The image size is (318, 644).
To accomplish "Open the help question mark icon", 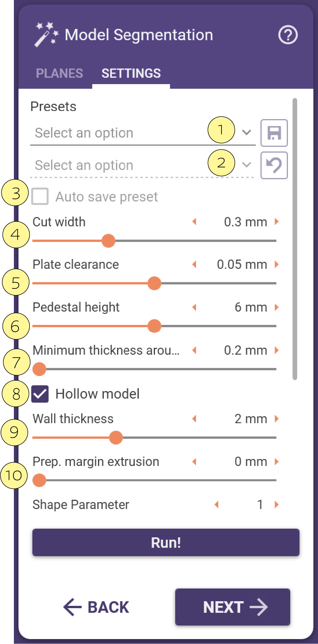I will point(288,35).
